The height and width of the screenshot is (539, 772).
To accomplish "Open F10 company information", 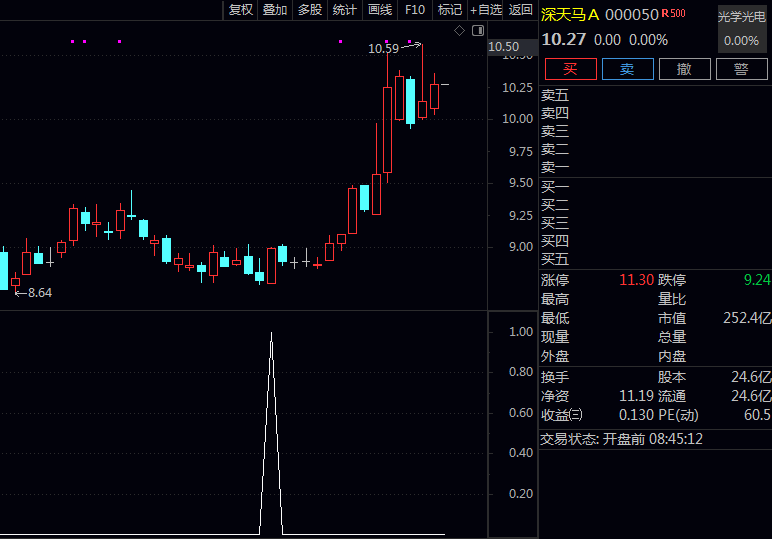I will click(x=415, y=10).
